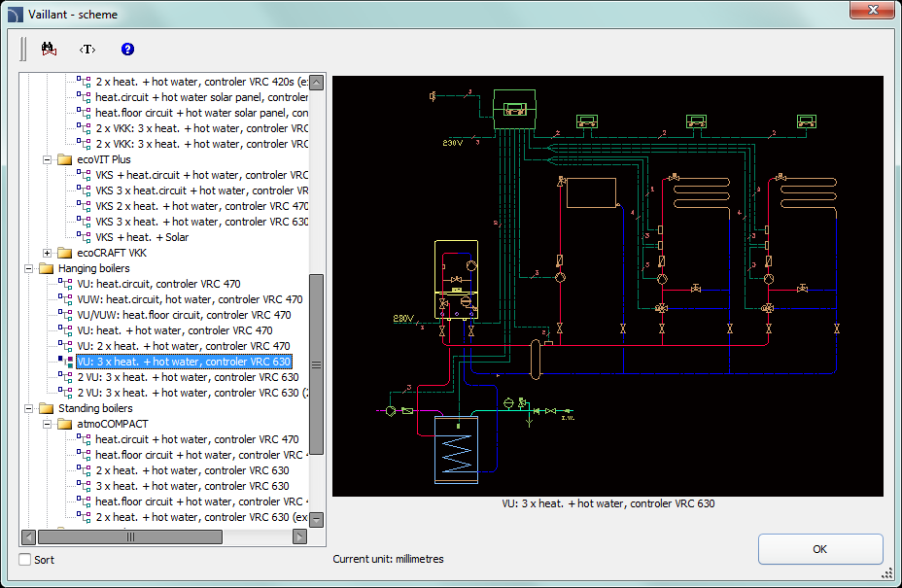Collapse the Standing boilers branch
This screenshot has width=902, height=588.
(x=29, y=408)
